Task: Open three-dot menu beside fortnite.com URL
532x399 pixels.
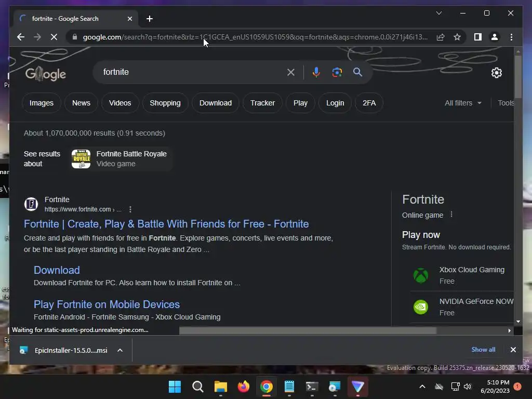Action: (130, 209)
